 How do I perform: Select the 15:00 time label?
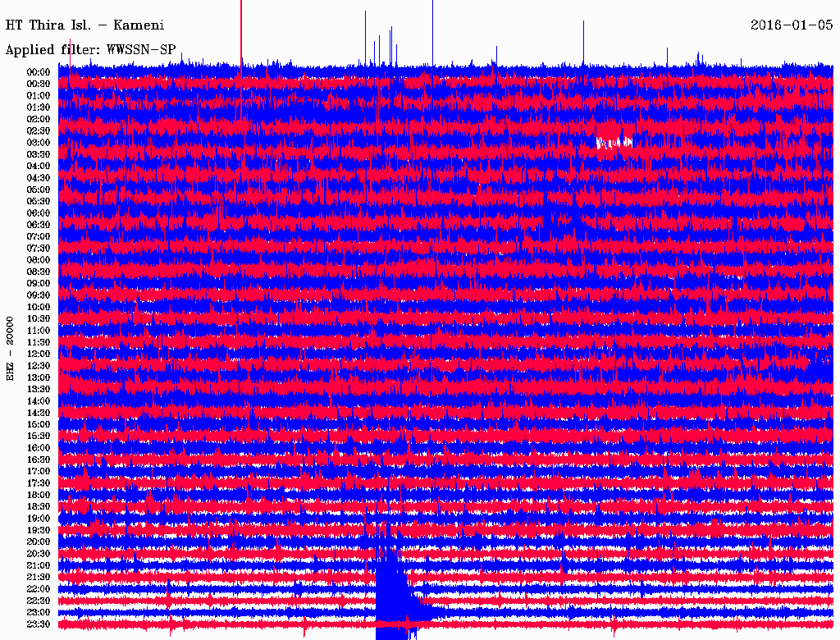coord(39,424)
